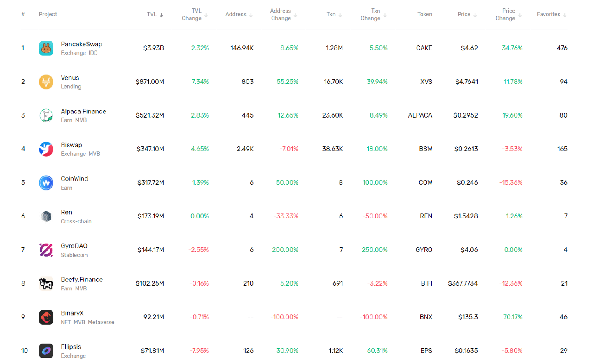The image size is (593, 364).
Task: Open the CoinWind project link
Action: click(x=75, y=178)
